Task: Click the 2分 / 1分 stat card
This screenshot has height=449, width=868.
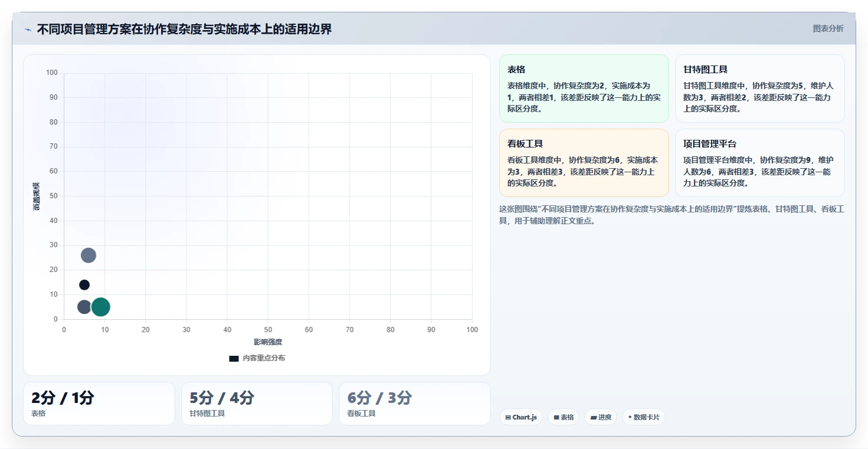Action: point(99,404)
